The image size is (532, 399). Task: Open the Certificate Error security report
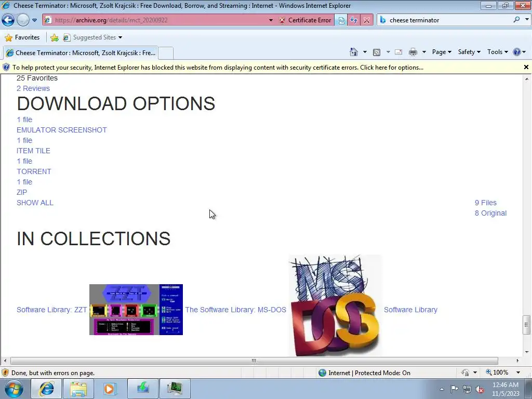pos(305,20)
